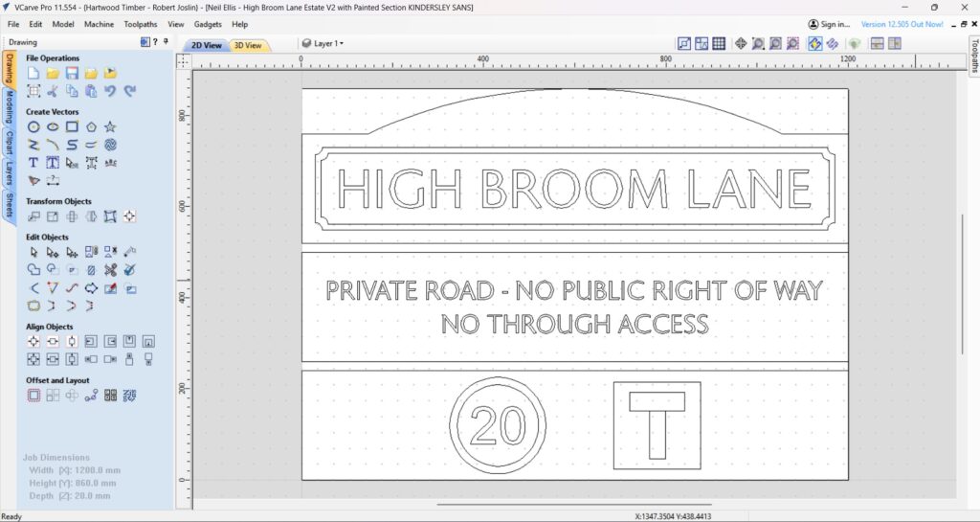Select the Draw Rectangle tool
Image resolution: width=980 pixels, height=522 pixels.
pyautogui.click(x=72, y=126)
